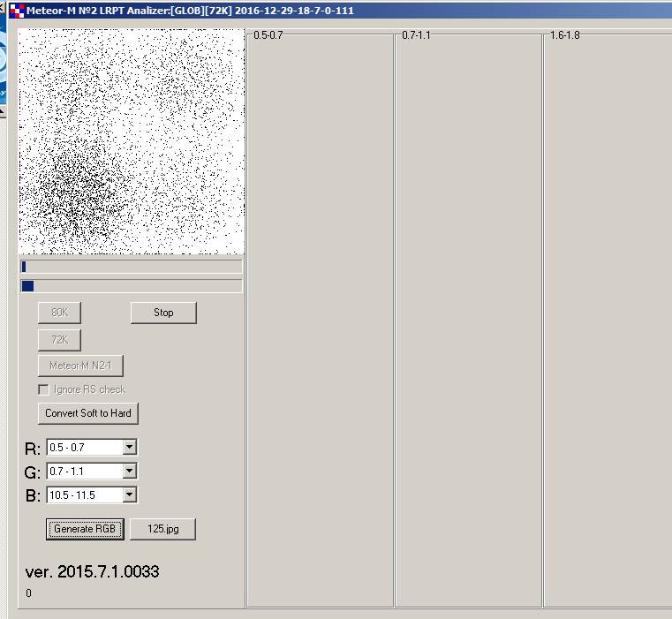Click the R: channel label

[x=33, y=449]
